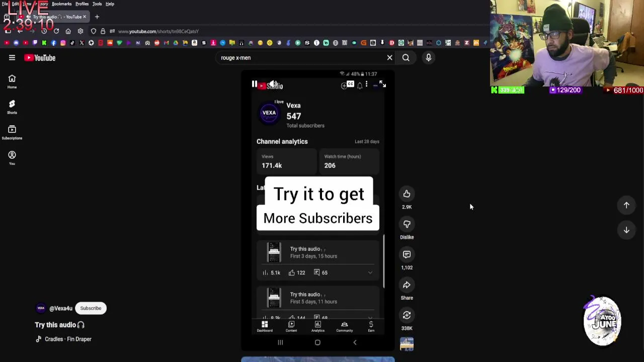Screen dimensions: 644x362
Task: Open the Google Drive bookmark
Action: pyautogui.click(x=176, y=43)
